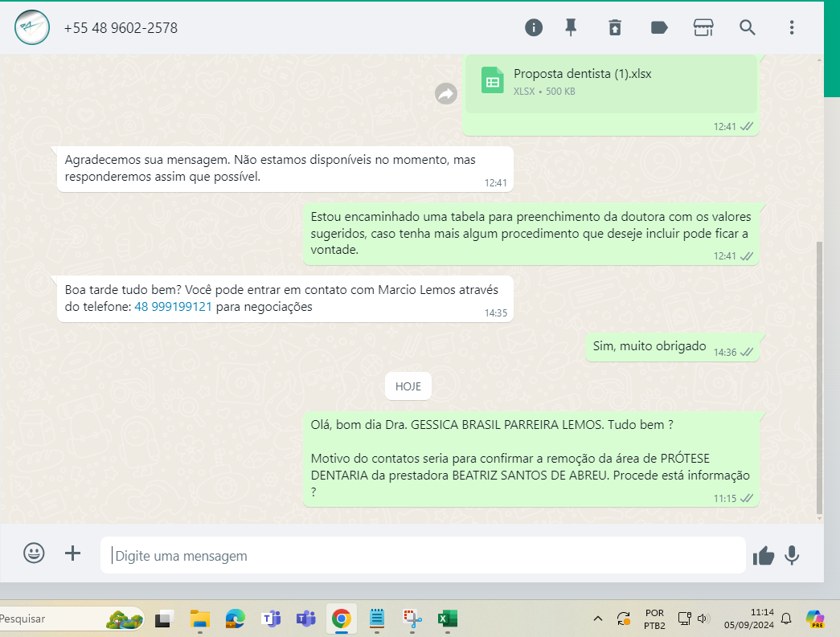Click phone link 48 999199121
The height and width of the screenshot is (637, 840).
173,307
